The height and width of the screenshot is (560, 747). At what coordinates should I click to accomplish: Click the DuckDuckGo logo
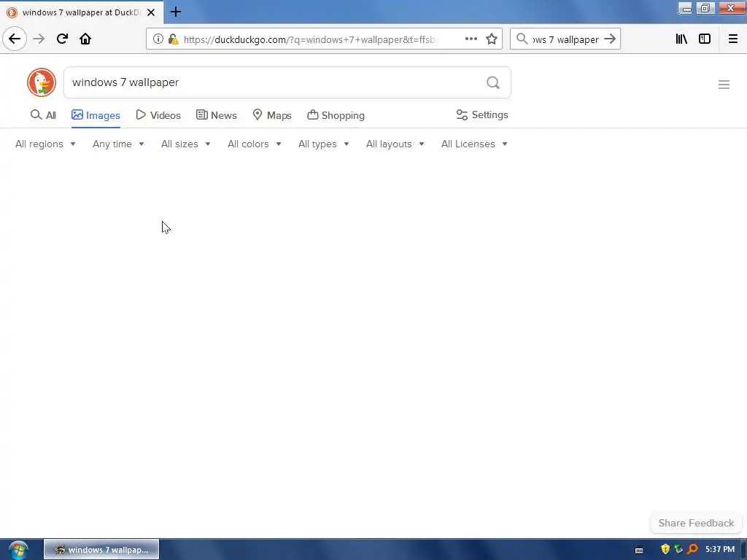click(42, 82)
